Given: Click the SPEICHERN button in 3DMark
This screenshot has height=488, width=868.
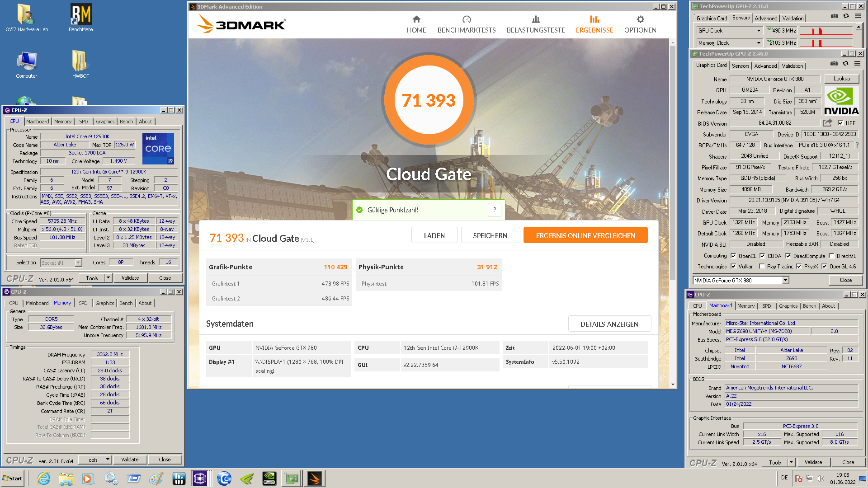Looking at the screenshot, I should pos(490,235).
